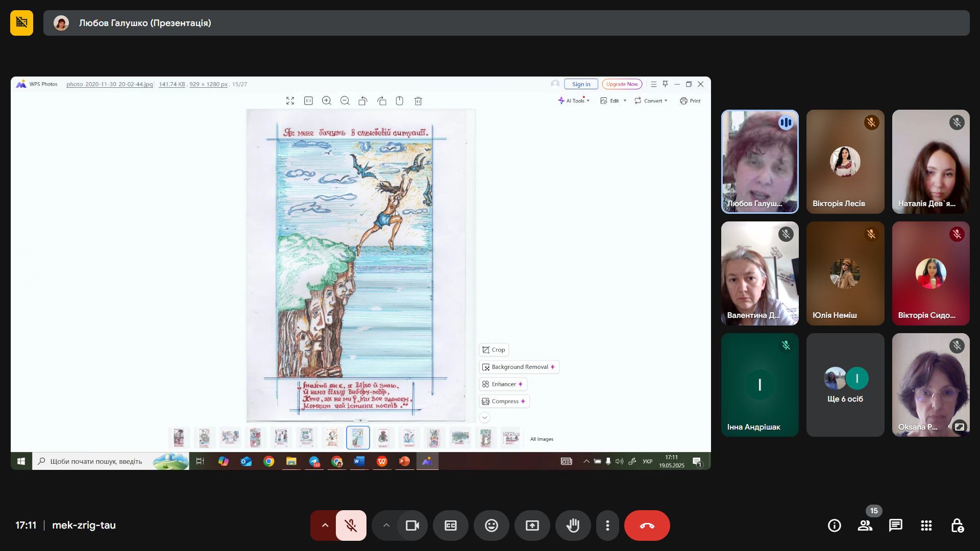Image resolution: width=980 pixels, height=551 pixels.
Task: Leave the call with red hang-up button
Action: click(647, 525)
